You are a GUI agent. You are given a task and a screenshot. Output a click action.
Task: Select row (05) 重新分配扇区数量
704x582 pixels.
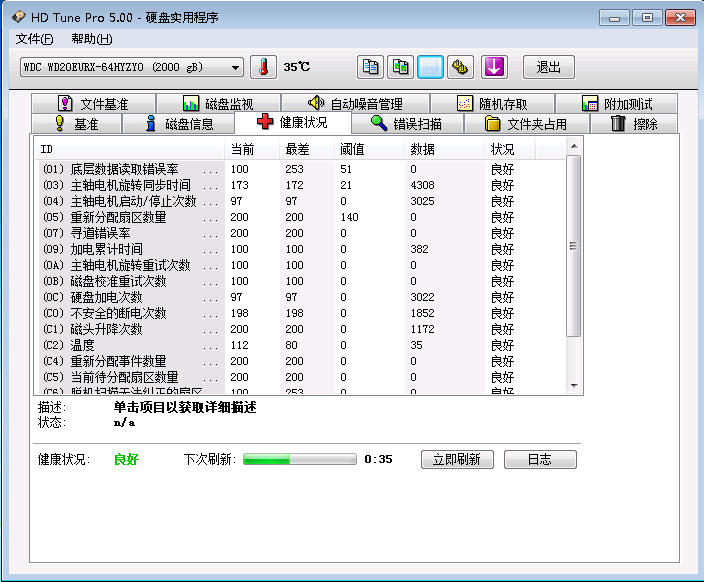(300, 217)
